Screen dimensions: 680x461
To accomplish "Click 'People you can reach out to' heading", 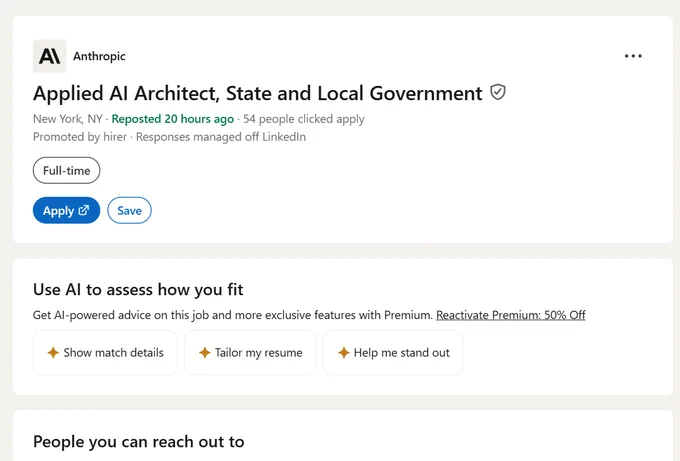I will (138, 442).
